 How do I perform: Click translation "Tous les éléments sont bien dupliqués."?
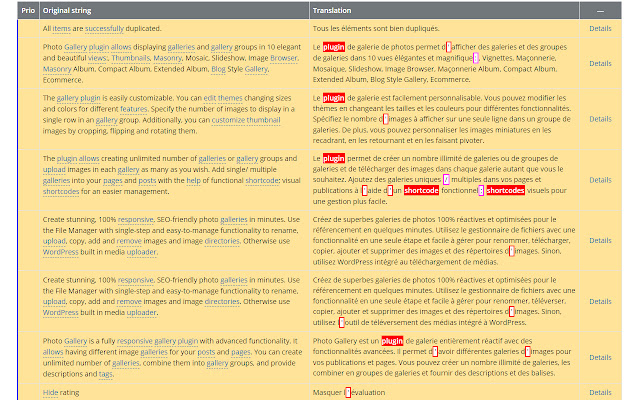pos(376,29)
